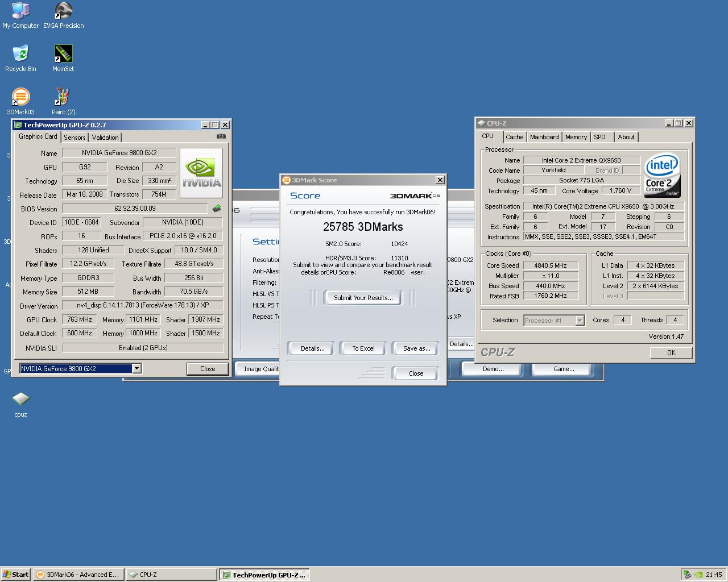Viewport: 728px width, 582px height.
Task: Open the cpuz desktop icon
Action: click(x=20, y=404)
